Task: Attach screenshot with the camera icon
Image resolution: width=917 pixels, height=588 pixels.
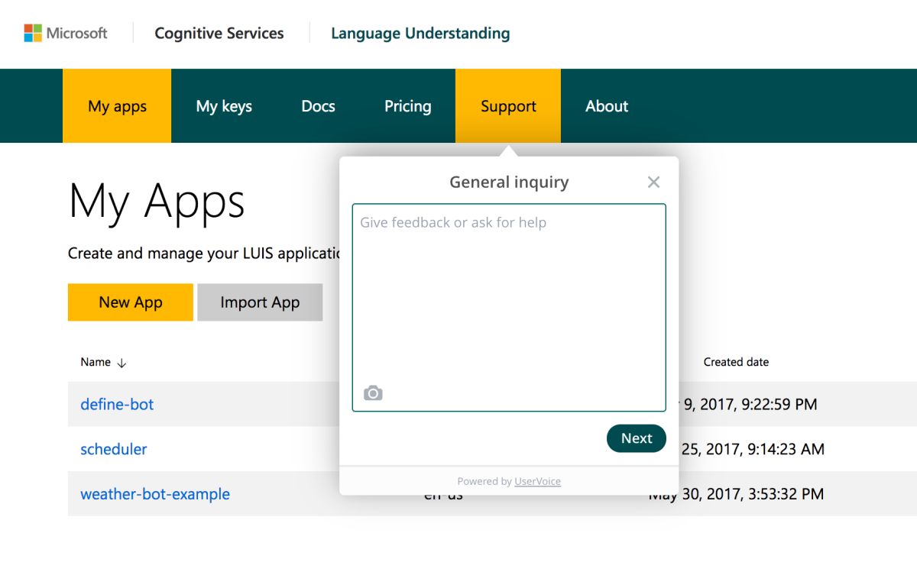Action: tap(373, 393)
